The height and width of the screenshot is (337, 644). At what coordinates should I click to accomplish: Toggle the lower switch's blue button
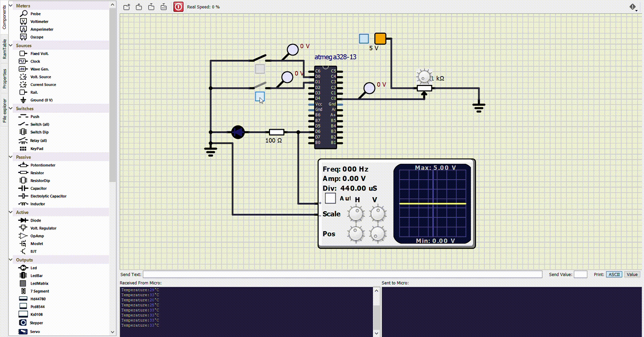(x=260, y=96)
